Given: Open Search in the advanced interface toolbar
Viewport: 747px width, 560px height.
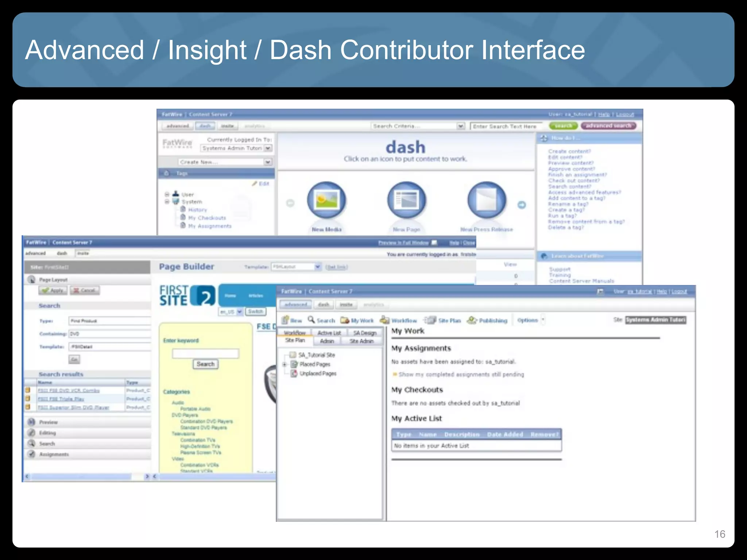Looking at the screenshot, I should (x=321, y=320).
